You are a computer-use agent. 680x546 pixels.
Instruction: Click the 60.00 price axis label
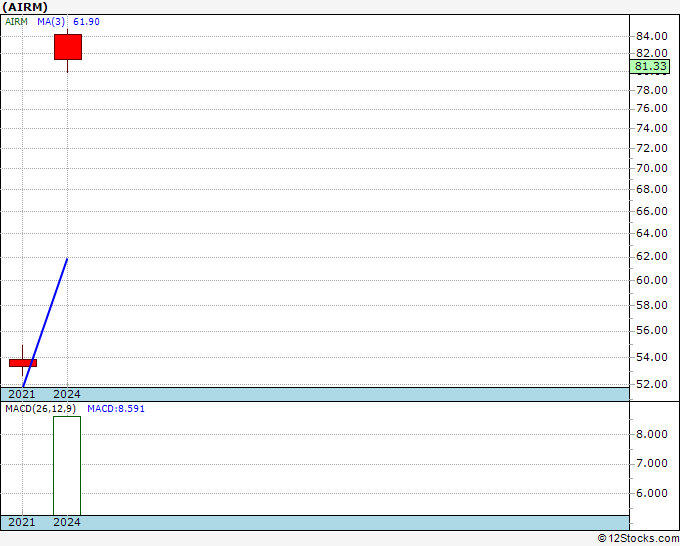click(x=651, y=280)
